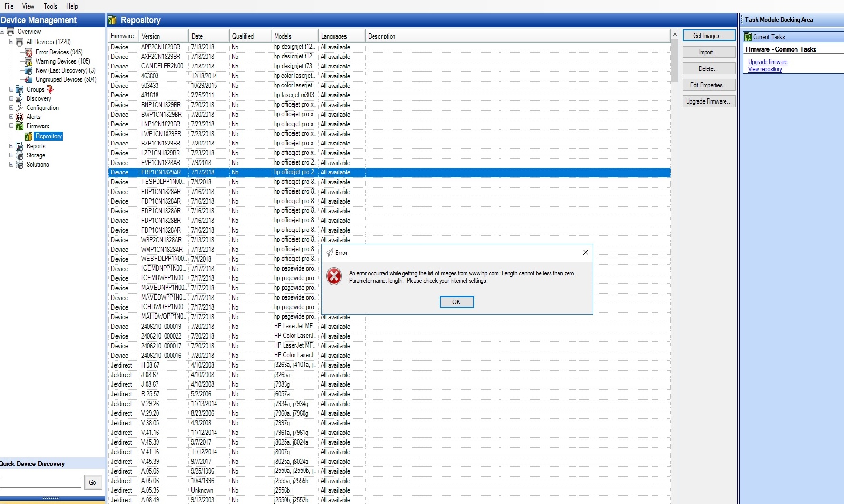Click the Quick Device Discovery input field
Screen dimensions: 844x504
[40, 482]
